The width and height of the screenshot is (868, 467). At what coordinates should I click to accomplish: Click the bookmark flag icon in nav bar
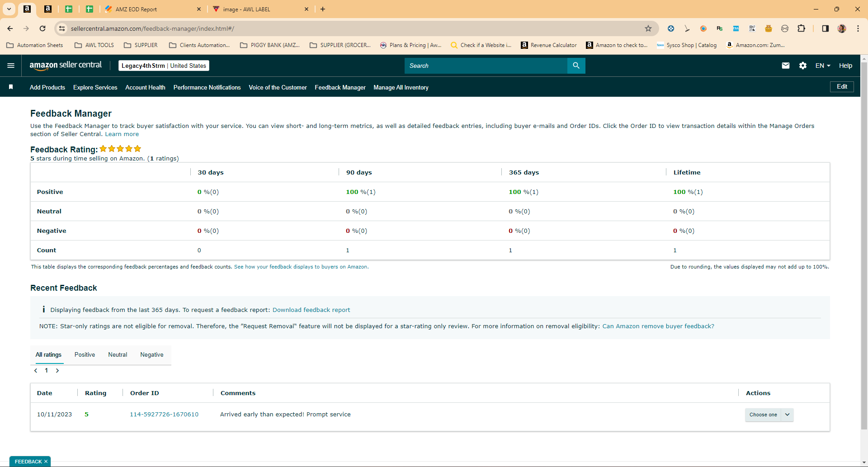click(11, 87)
